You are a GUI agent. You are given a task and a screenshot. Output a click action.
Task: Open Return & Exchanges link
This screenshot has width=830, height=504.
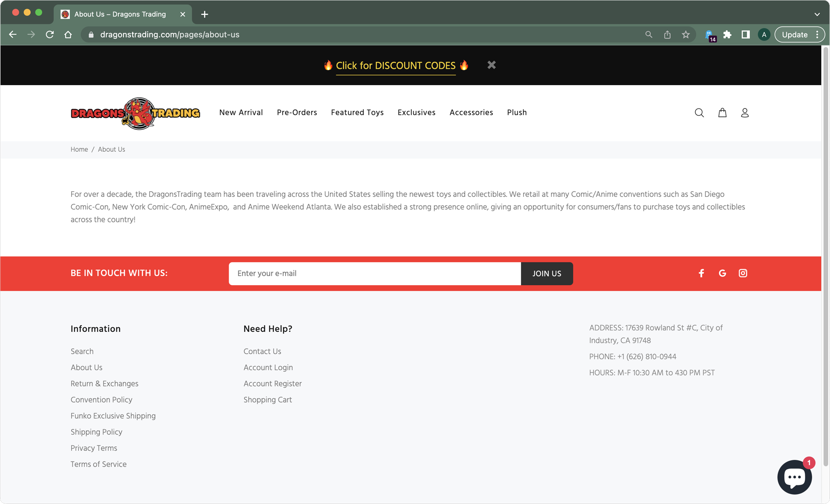pos(104,384)
